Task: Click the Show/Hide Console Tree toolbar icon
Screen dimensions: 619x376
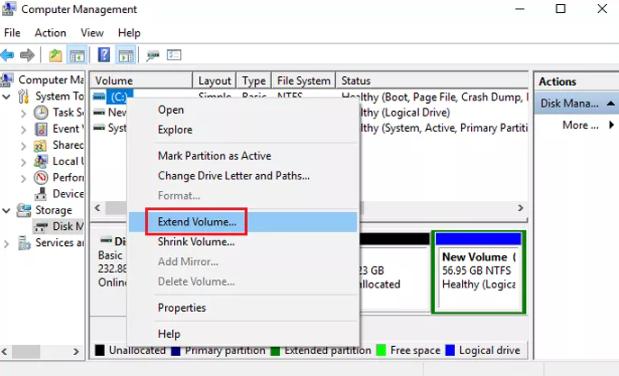Action: [x=77, y=55]
